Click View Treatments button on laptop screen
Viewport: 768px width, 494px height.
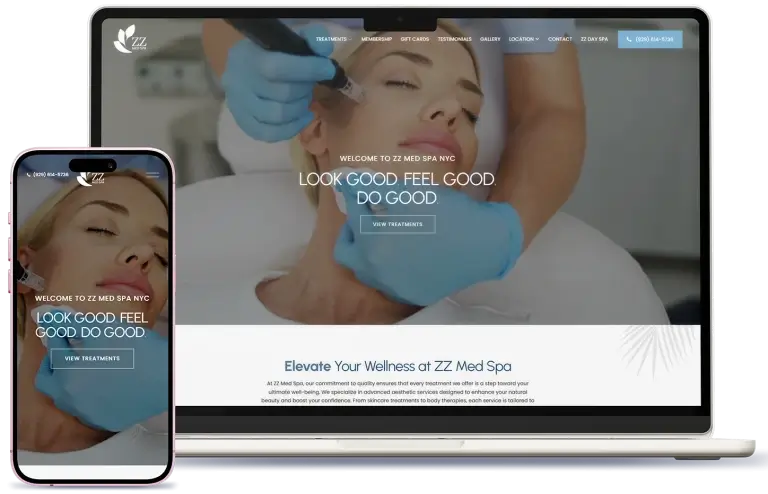398,224
